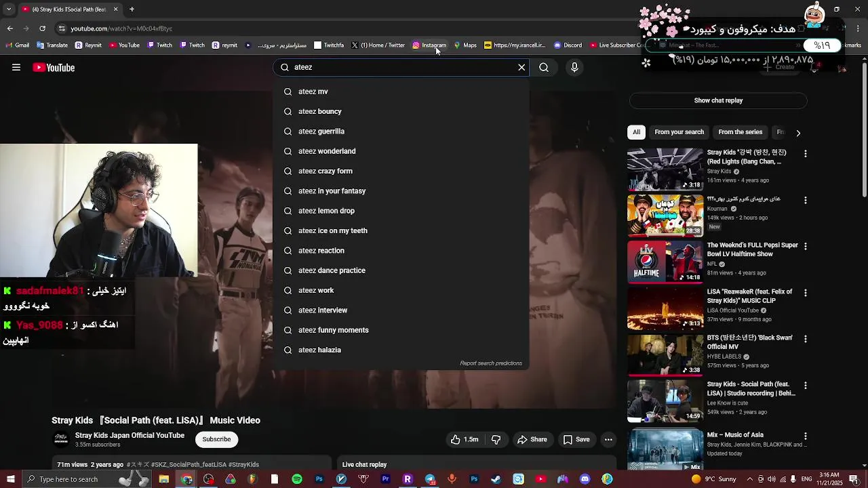This screenshot has width=868, height=488.
Task: Open Stray Kids Japan Official YouTube channel name
Action: [x=130, y=436]
